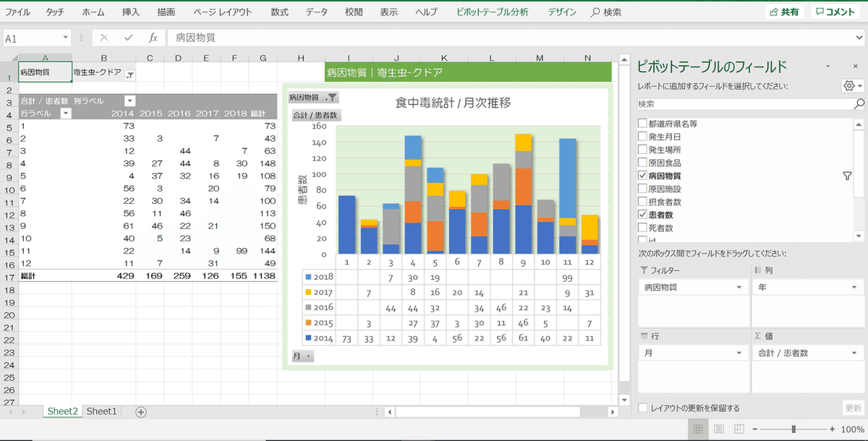Click the field list scroll down arrow
The height and width of the screenshot is (441, 868).
859,236
